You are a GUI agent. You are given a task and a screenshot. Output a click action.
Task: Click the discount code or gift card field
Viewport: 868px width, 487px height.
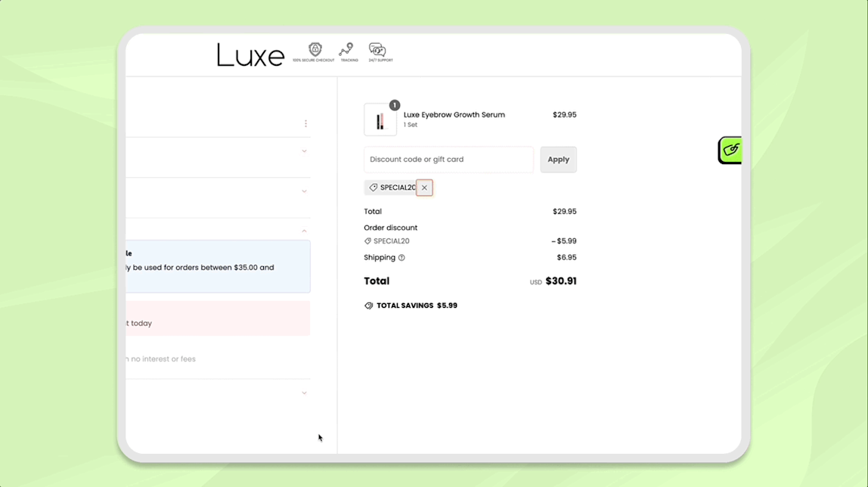448,160
